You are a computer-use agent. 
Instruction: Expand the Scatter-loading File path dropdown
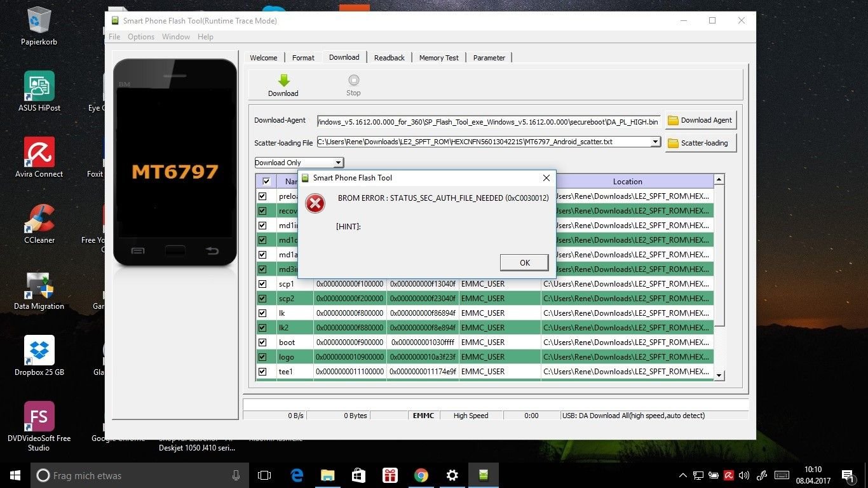pyautogui.click(x=656, y=142)
